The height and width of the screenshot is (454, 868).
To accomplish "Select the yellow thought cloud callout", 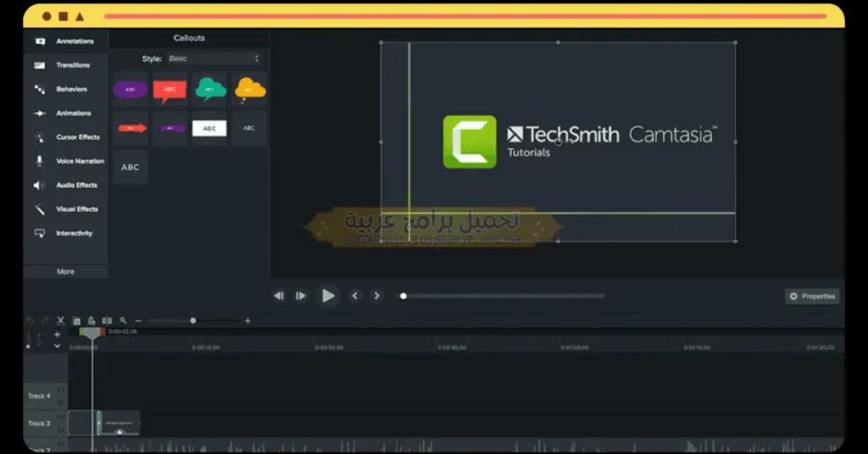I will (x=250, y=90).
